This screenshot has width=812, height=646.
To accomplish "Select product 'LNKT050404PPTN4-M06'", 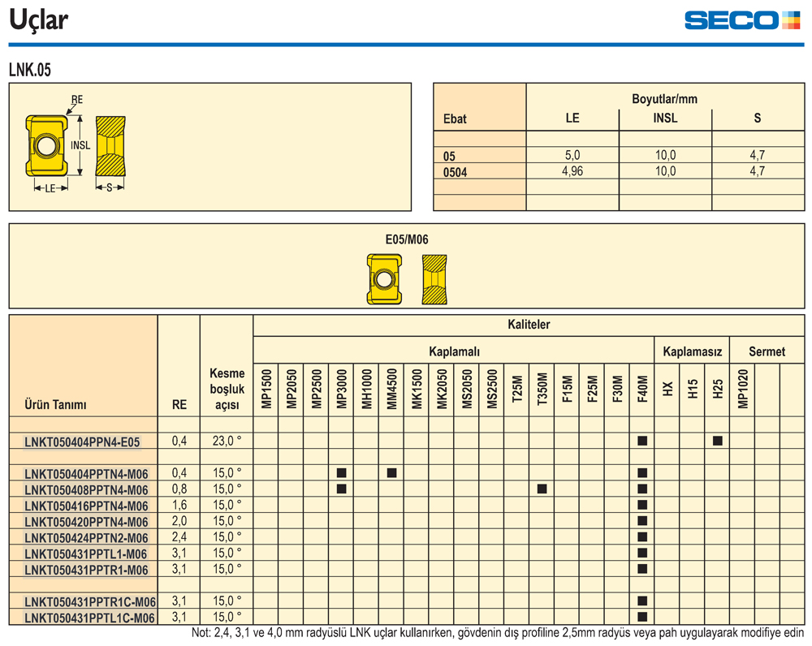I will pos(87,474).
